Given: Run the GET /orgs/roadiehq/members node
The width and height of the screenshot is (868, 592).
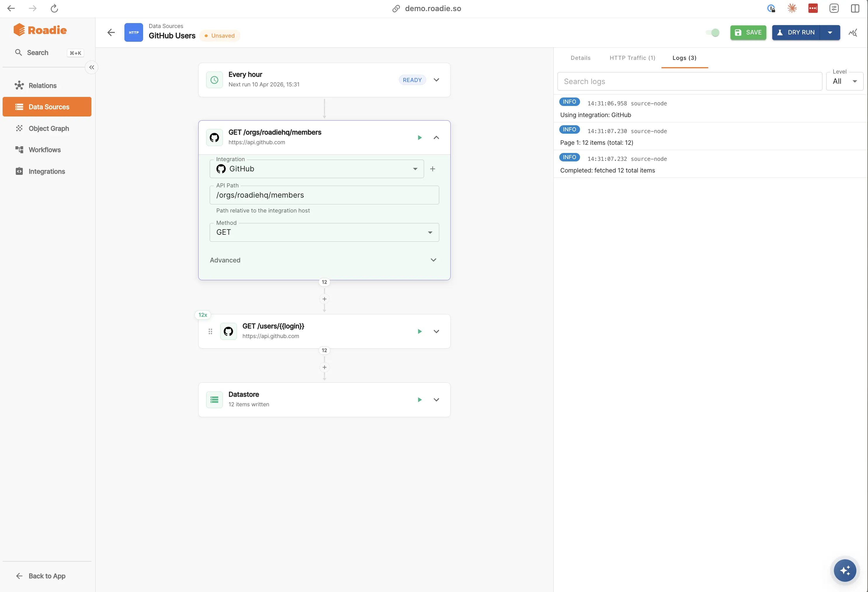Looking at the screenshot, I should 419,137.
